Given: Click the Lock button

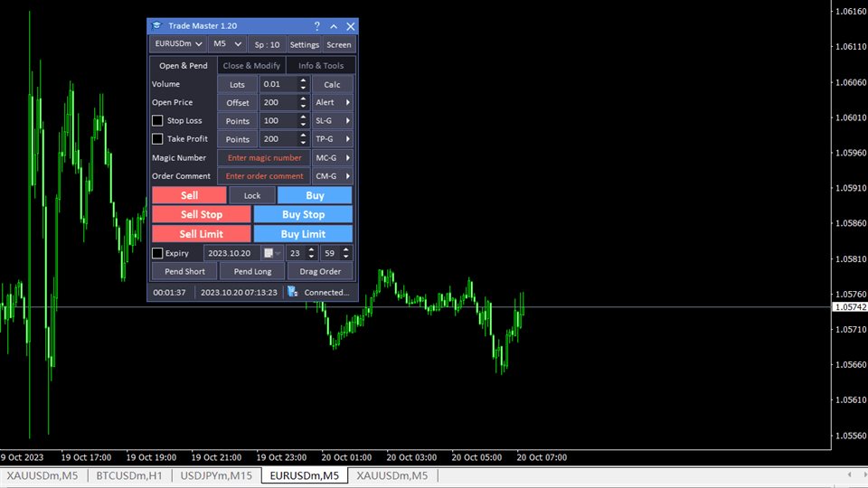Looking at the screenshot, I should [x=252, y=195].
